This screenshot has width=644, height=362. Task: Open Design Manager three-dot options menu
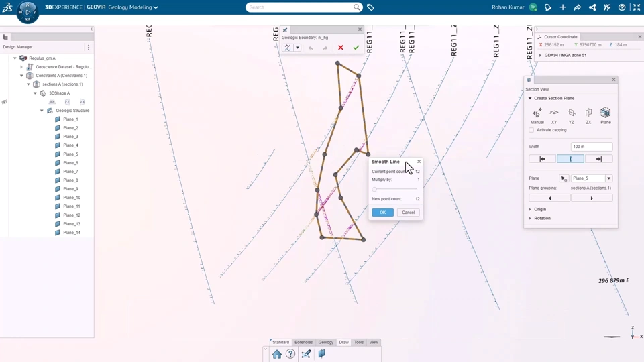89,47
